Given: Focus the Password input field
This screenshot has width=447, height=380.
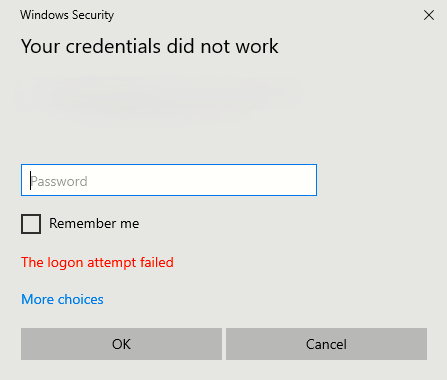Looking at the screenshot, I should pyautogui.click(x=169, y=180).
